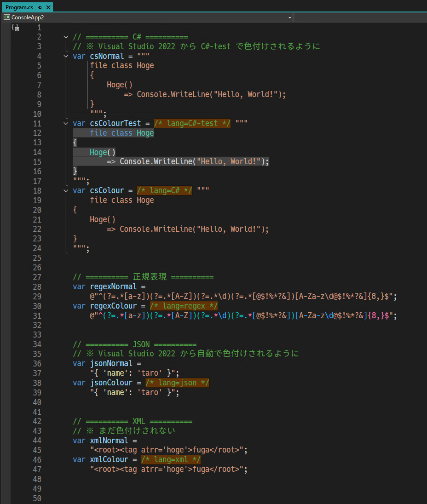This screenshot has width=427, height=504.
Task: Click the C# project icon beside ConsoleApp2
Action: coord(7,17)
